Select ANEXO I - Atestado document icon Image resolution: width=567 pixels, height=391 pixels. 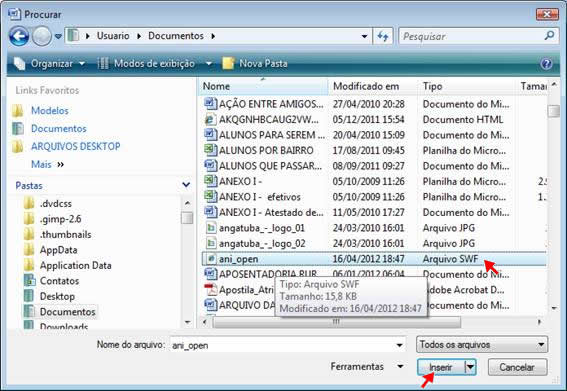click(x=210, y=212)
